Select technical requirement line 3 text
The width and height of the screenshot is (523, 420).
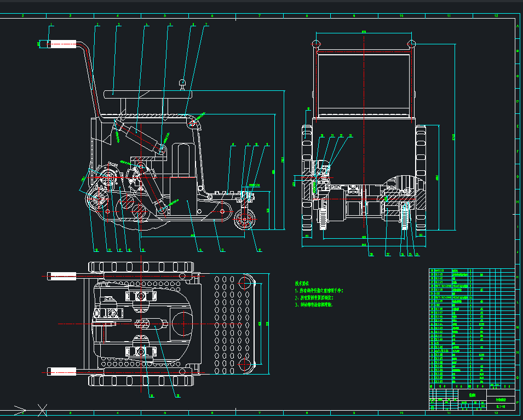[x=314, y=304]
